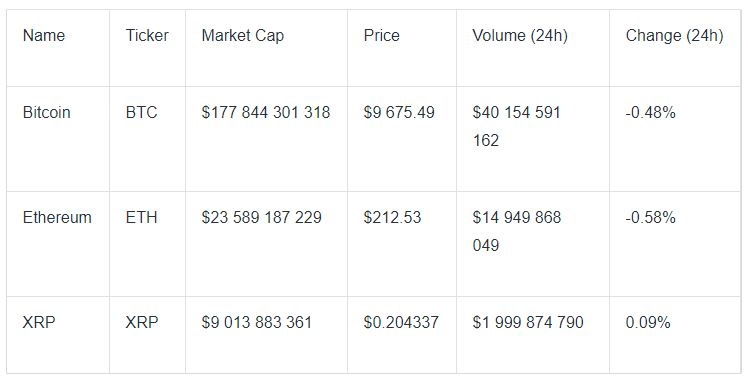Select the XRP name cell
748x384 pixels.
tap(39, 323)
